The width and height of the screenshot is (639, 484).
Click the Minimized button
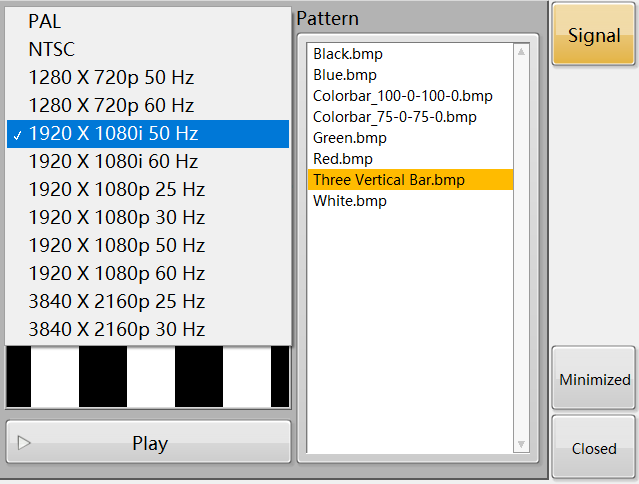594,379
